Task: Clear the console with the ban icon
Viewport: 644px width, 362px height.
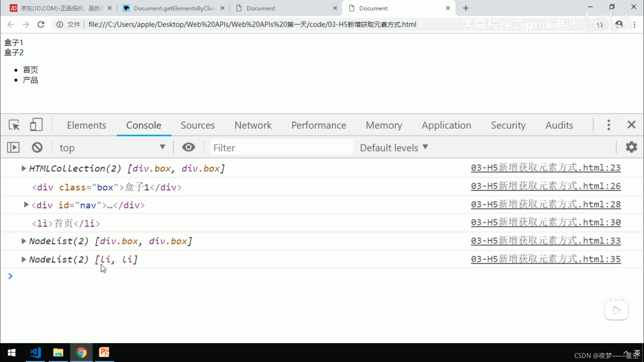Action: click(37, 147)
